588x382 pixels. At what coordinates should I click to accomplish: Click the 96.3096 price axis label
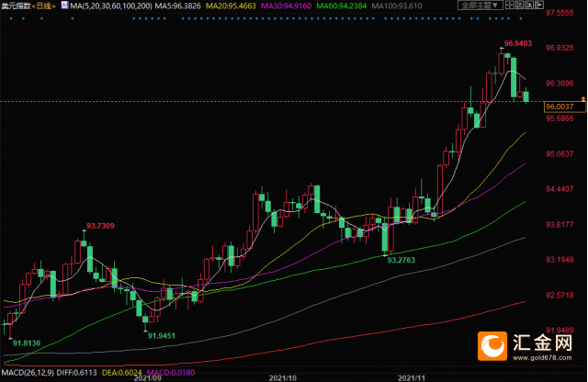(x=560, y=84)
